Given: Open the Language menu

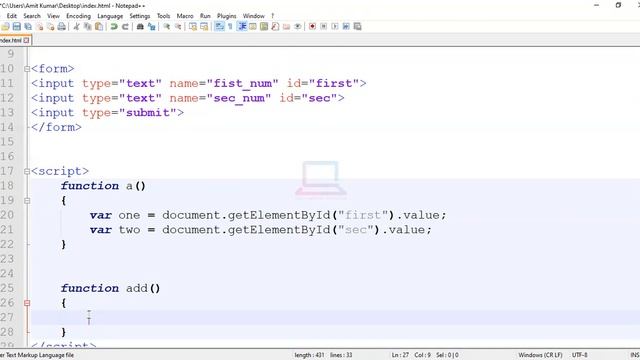Looking at the screenshot, I should [110, 16].
